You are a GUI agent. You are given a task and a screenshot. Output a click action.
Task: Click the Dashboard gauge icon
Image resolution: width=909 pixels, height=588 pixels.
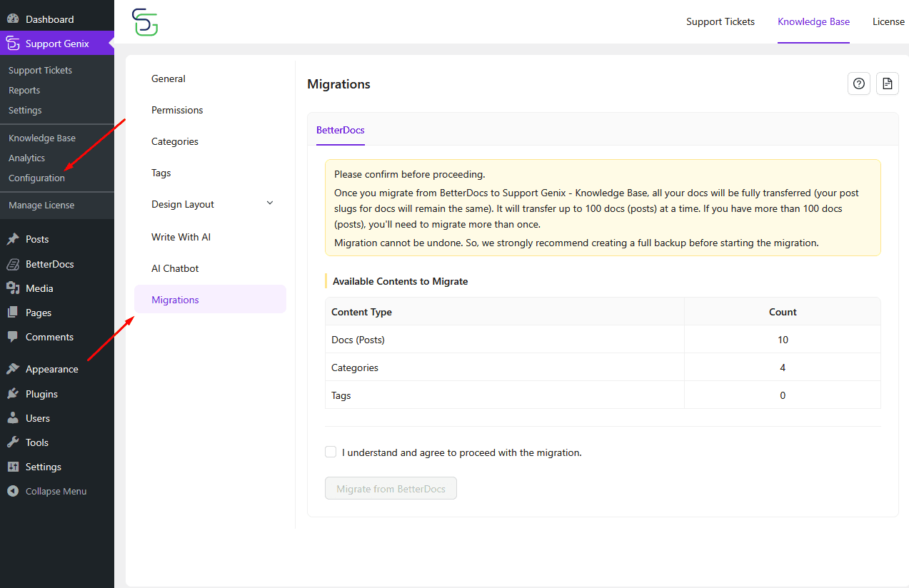[x=13, y=19]
